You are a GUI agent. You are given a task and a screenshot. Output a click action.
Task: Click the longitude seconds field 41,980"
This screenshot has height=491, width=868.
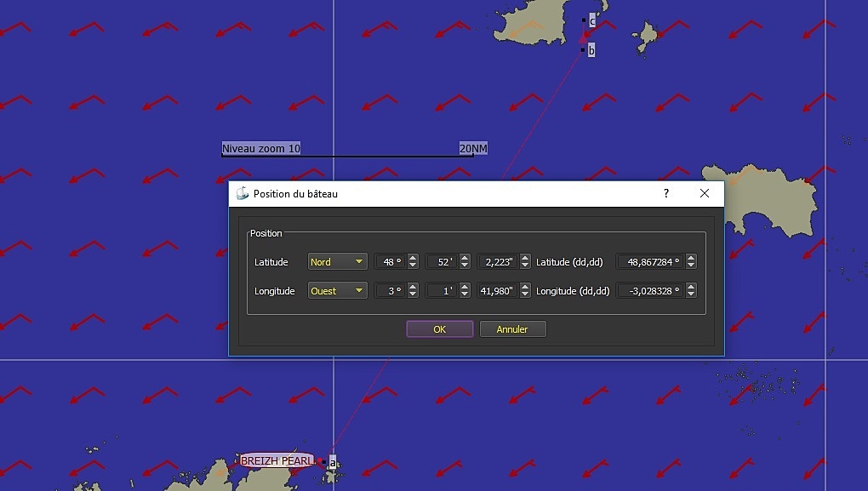pos(498,291)
